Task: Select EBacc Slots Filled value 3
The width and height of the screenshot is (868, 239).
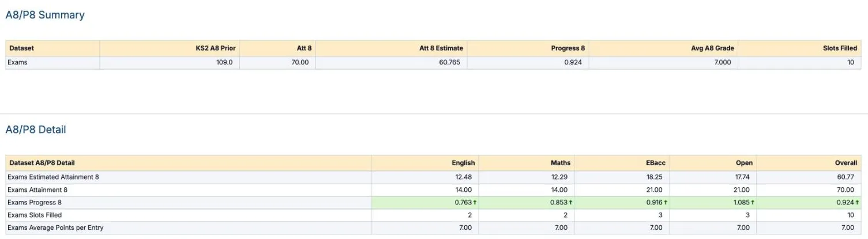Action: 660,215
